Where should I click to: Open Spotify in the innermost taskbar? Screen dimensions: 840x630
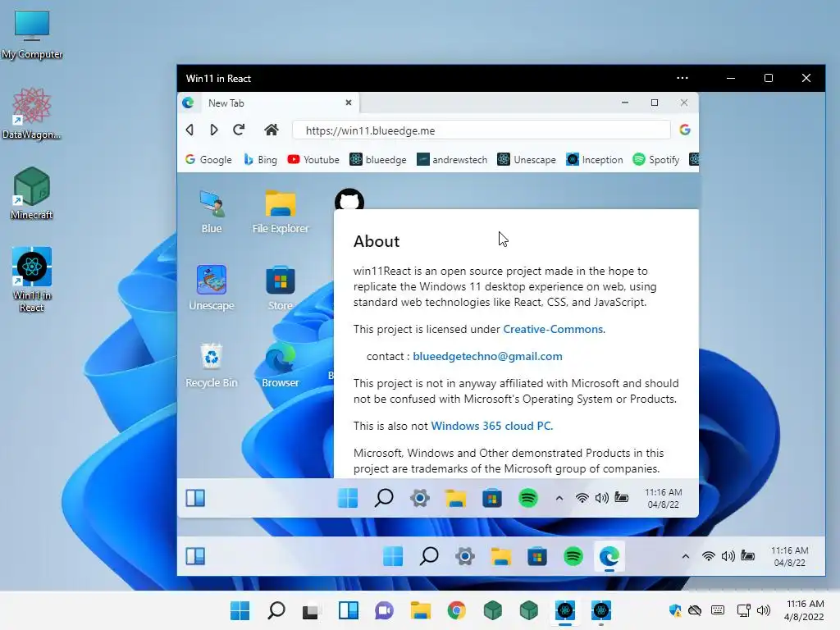click(528, 498)
